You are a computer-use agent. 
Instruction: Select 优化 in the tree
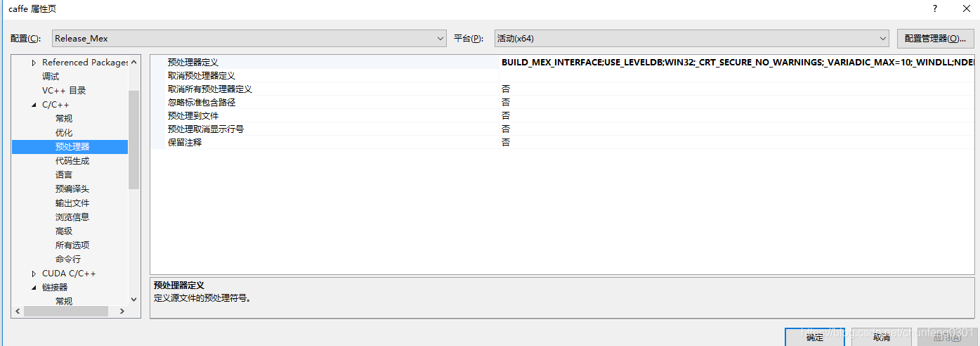click(64, 133)
